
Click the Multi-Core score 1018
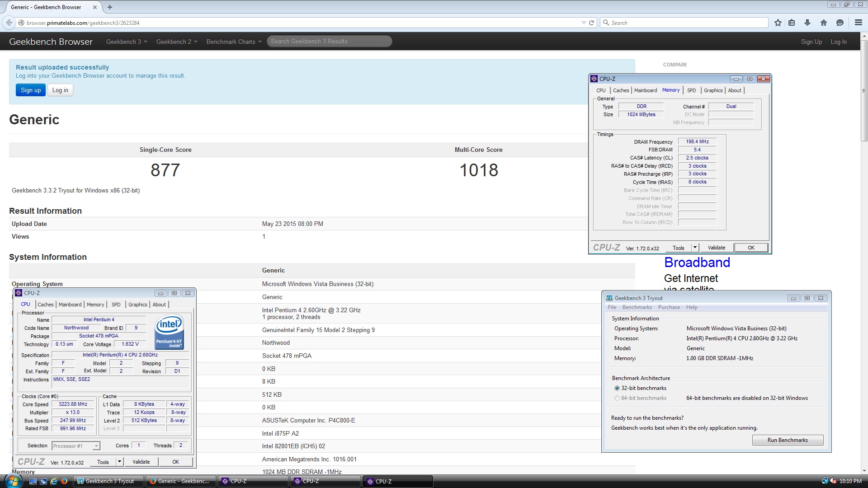pos(479,170)
